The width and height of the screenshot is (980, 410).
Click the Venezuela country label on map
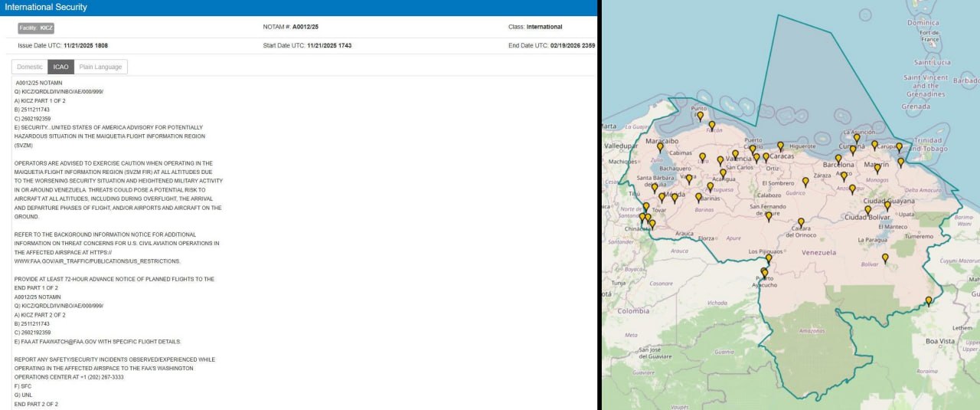point(818,253)
